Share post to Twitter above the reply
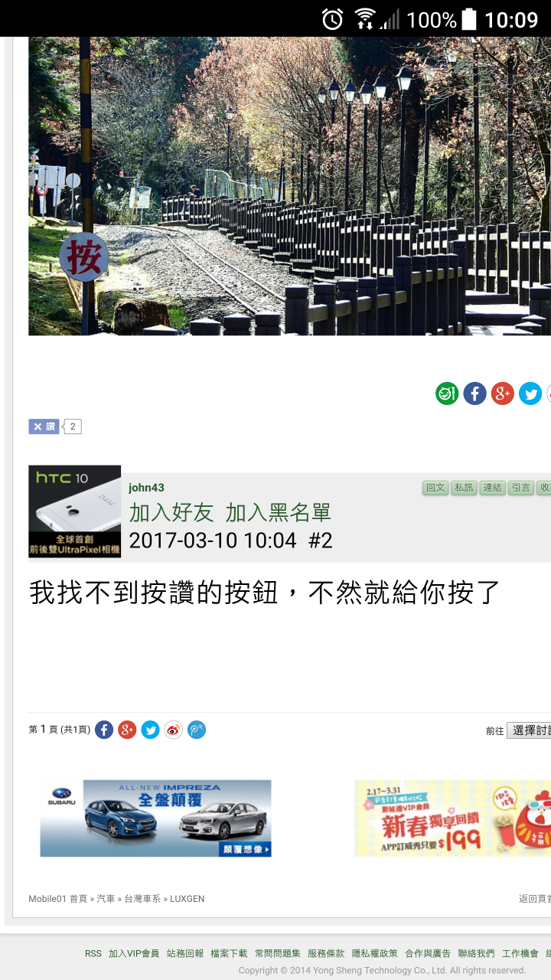Image resolution: width=551 pixels, height=980 pixels. (530, 394)
